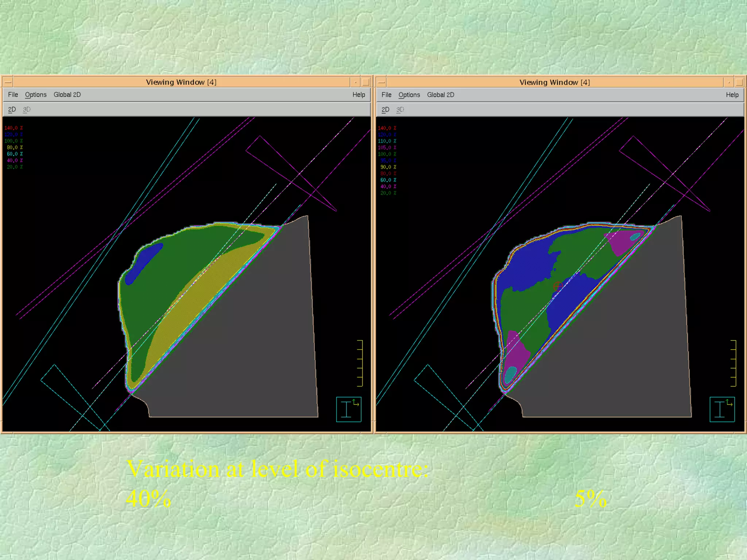747x560 pixels.
Task: Click 100.0 % isodose label in left window
Action: 14,141
